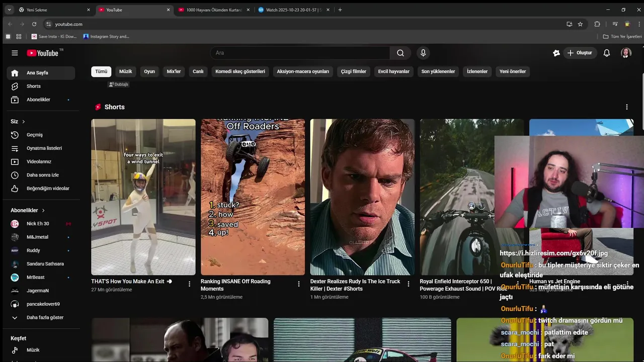Open notifications bell
The height and width of the screenshot is (362, 644).
(607, 53)
